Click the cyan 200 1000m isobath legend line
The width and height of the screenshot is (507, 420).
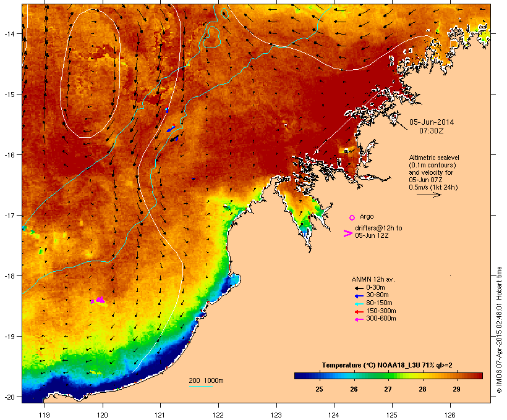(x=200, y=386)
